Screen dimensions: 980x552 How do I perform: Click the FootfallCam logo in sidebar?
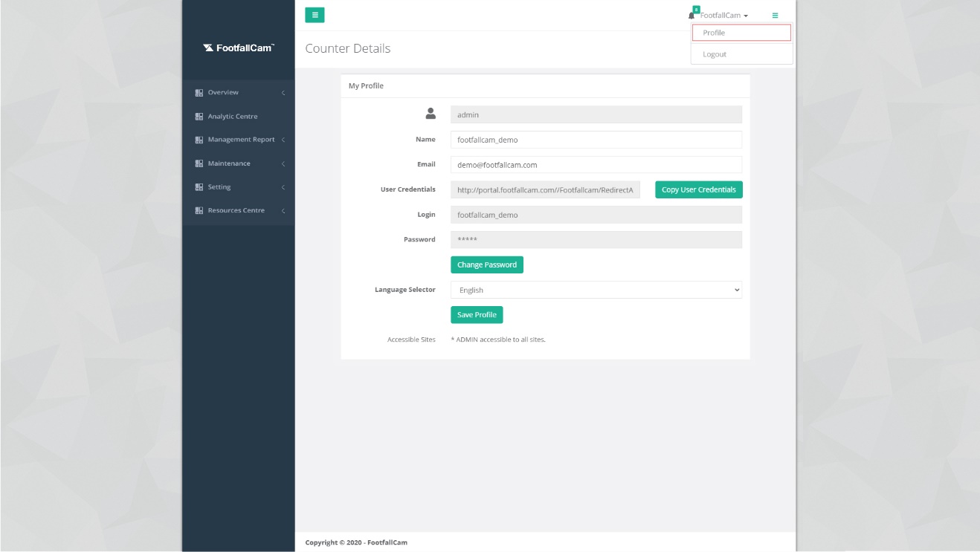[x=238, y=48]
